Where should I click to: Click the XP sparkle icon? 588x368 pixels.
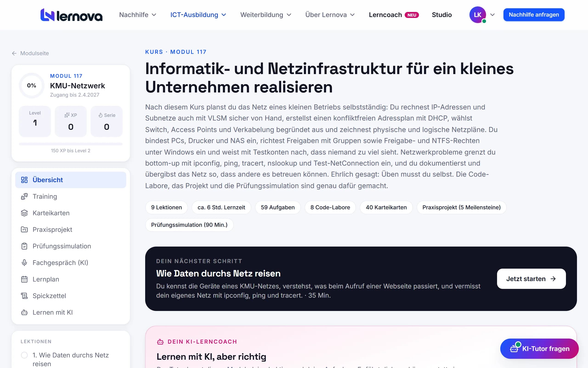point(67,115)
